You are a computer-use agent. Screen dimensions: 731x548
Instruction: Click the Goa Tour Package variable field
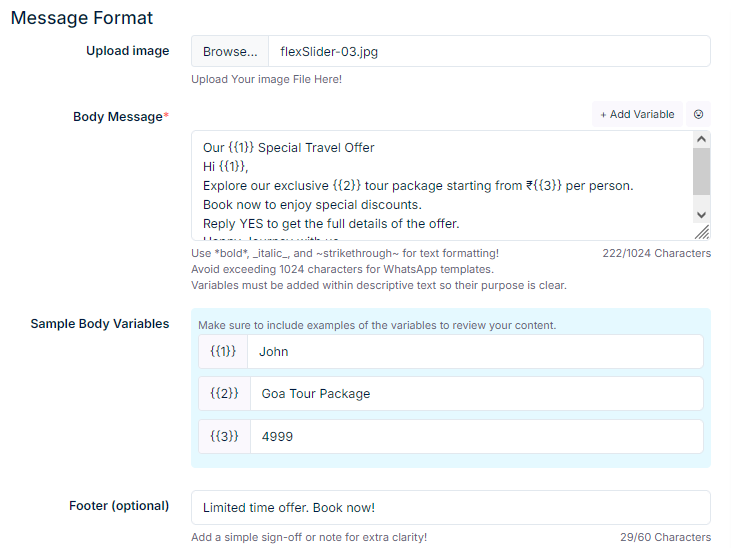(x=476, y=394)
